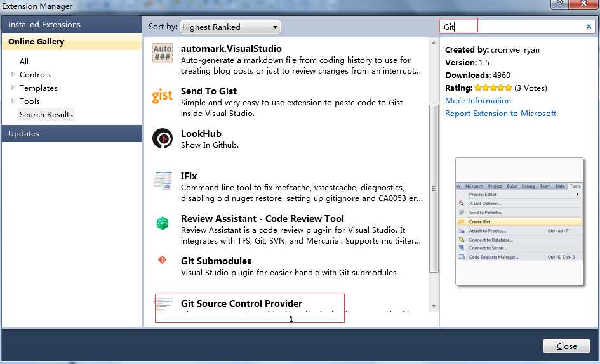Click the IFix extension icon
The image size is (600, 364).
point(163,181)
